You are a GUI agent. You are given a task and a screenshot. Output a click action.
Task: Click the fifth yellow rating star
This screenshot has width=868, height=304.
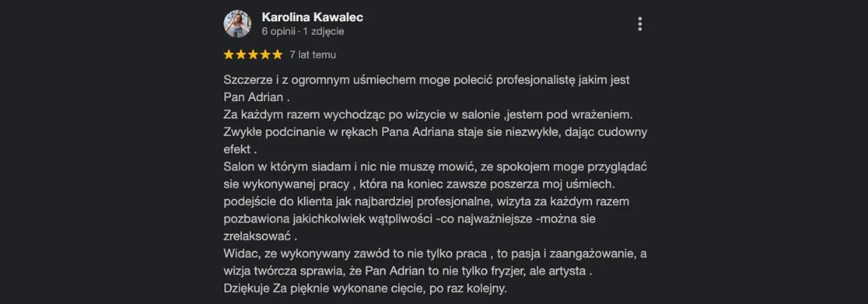[x=277, y=55]
